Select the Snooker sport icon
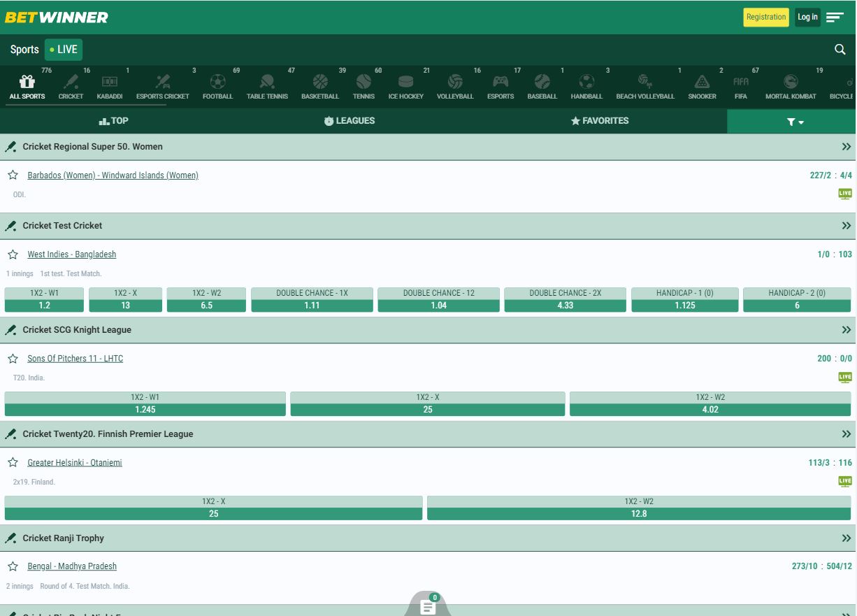 pos(702,81)
